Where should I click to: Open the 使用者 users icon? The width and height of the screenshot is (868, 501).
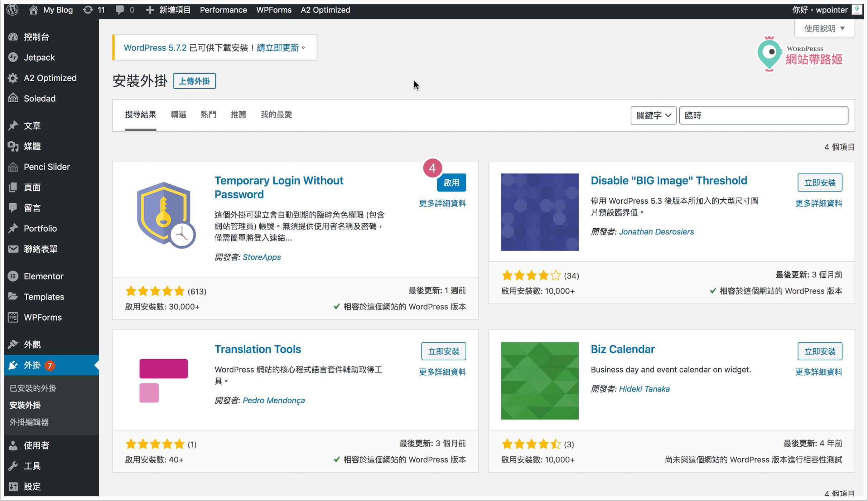(13, 446)
